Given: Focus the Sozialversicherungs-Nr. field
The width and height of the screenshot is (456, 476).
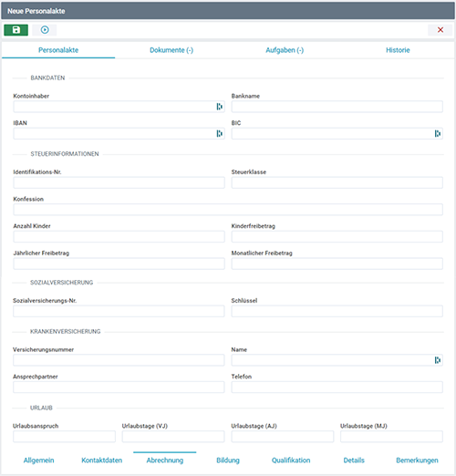Looking at the screenshot, I should [x=119, y=311].
